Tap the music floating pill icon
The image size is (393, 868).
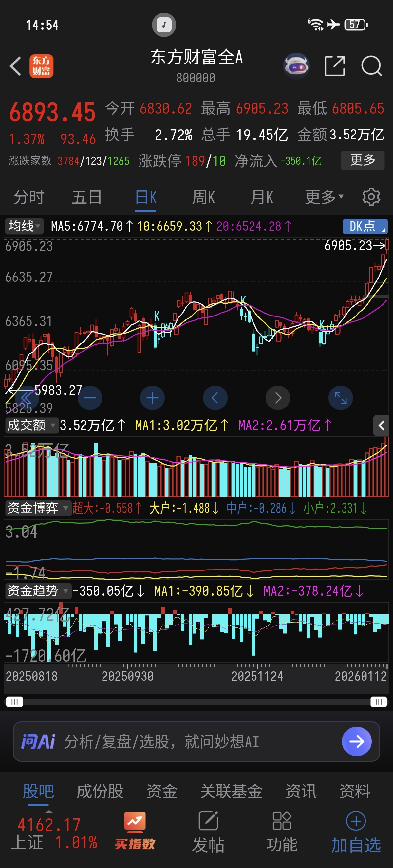pos(164,25)
